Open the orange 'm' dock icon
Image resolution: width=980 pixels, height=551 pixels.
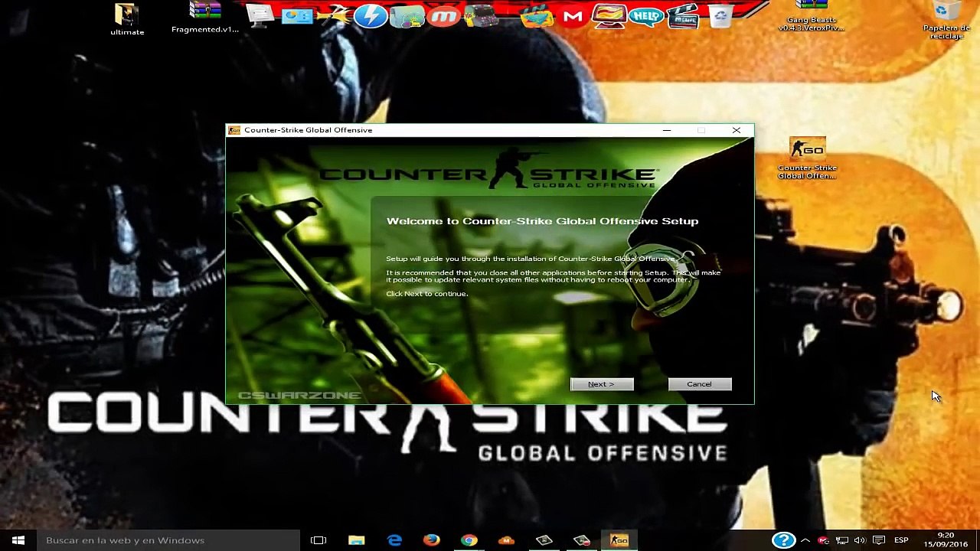click(444, 17)
